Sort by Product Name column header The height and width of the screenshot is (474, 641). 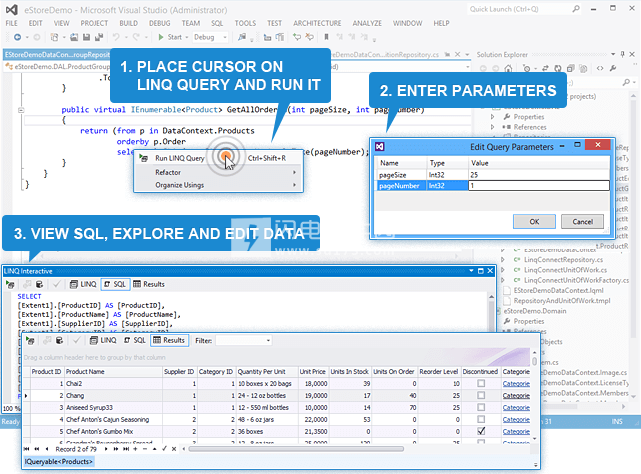click(x=113, y=372)
